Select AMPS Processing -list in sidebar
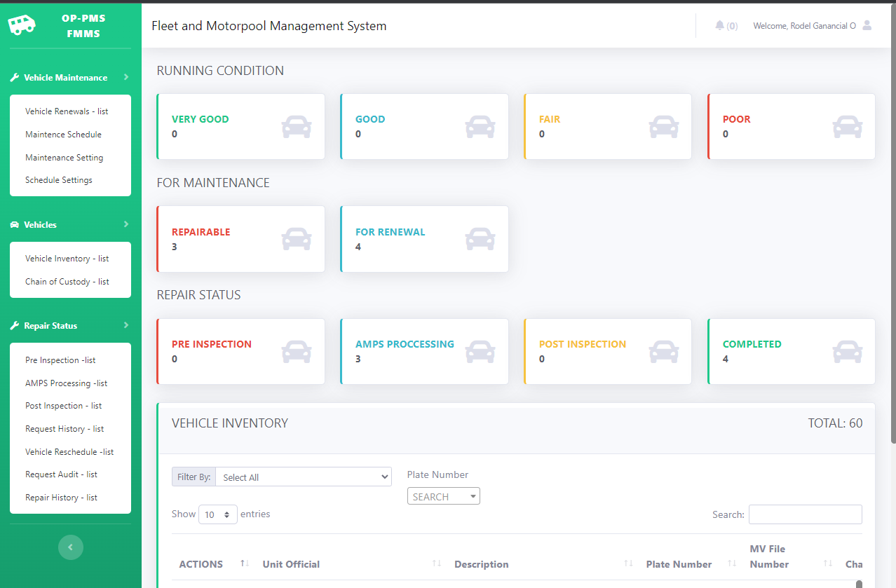 [x=67, y=383]
